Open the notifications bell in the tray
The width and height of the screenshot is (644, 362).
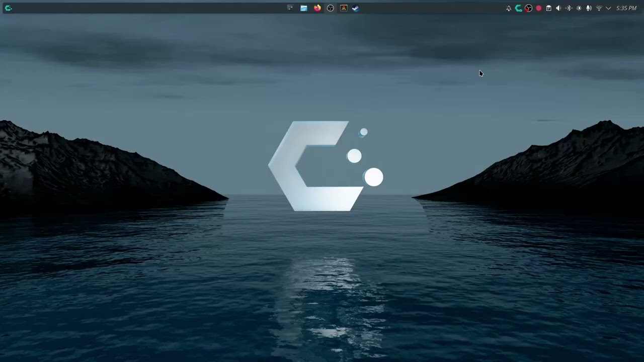pos(509,8)
